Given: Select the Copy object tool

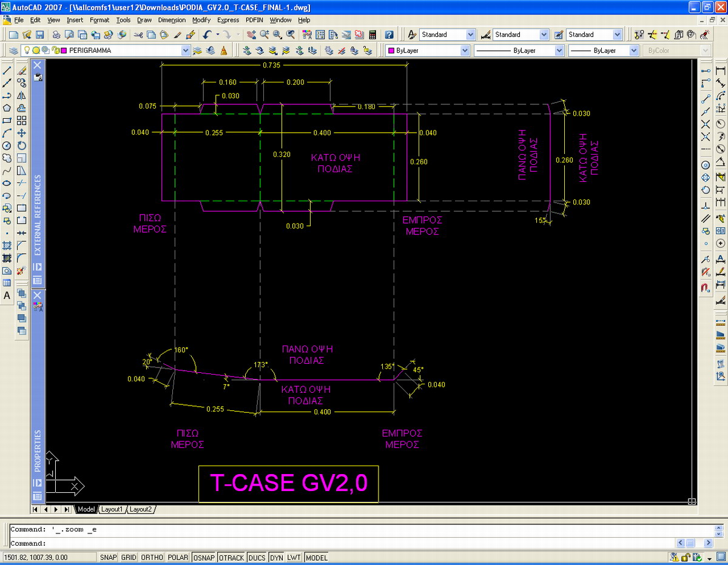Looking at the screenshot, I should (x=22, y=83).
